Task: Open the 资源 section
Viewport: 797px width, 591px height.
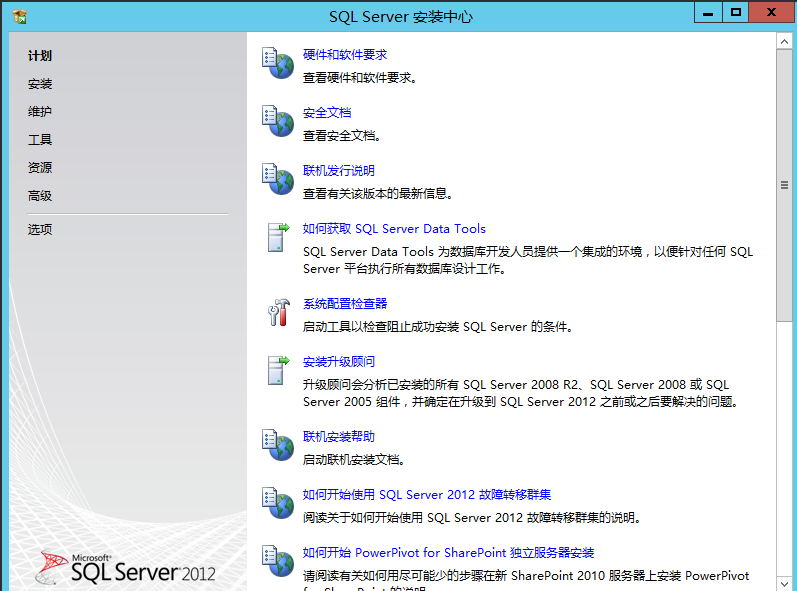Action: [x=40, y=168]
